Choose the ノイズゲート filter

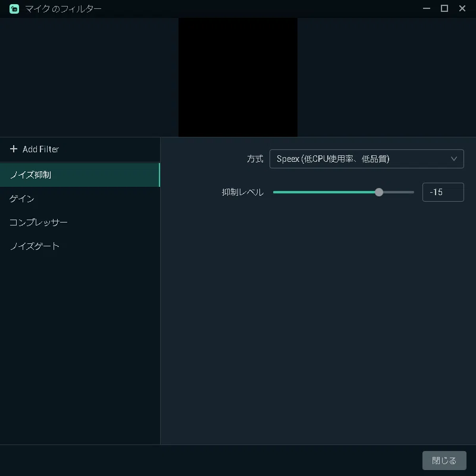point(80,246)
